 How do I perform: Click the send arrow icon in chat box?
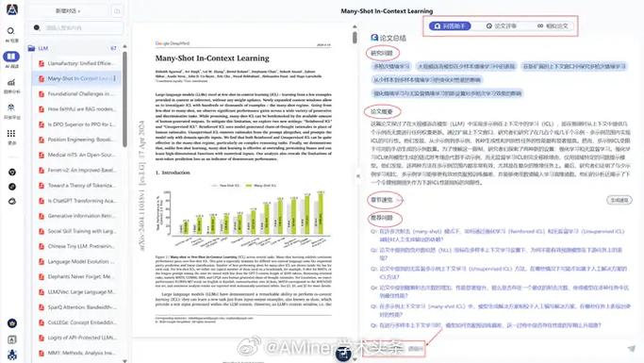click(631, 348)
